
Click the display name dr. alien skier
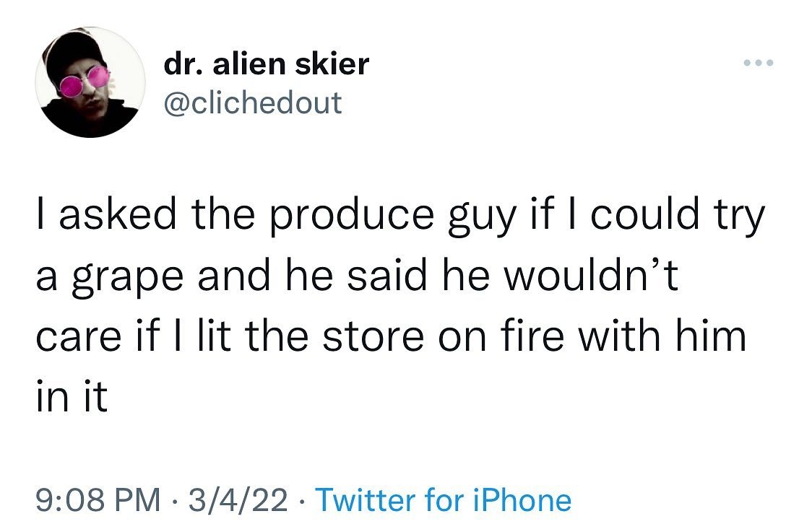click(266, 64)
